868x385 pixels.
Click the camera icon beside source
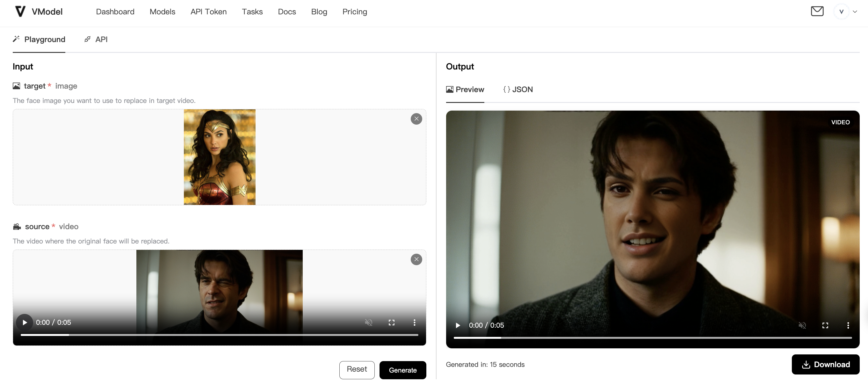(17, 227)
